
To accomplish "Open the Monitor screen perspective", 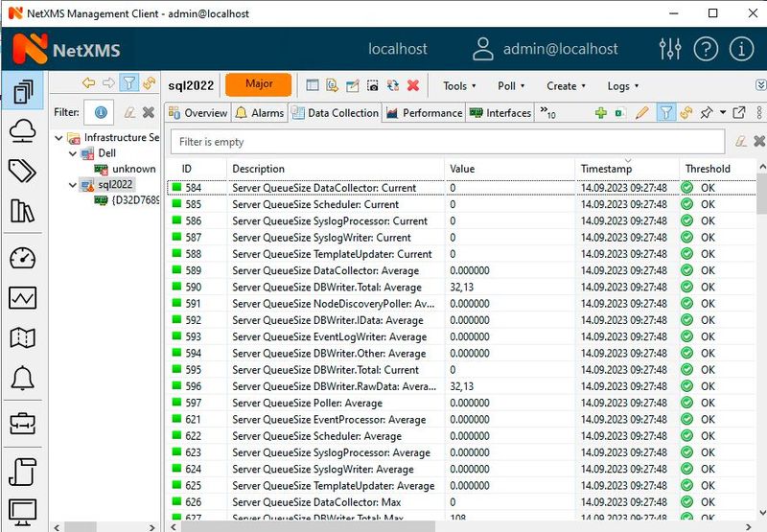I will click(x=22, y=512).
